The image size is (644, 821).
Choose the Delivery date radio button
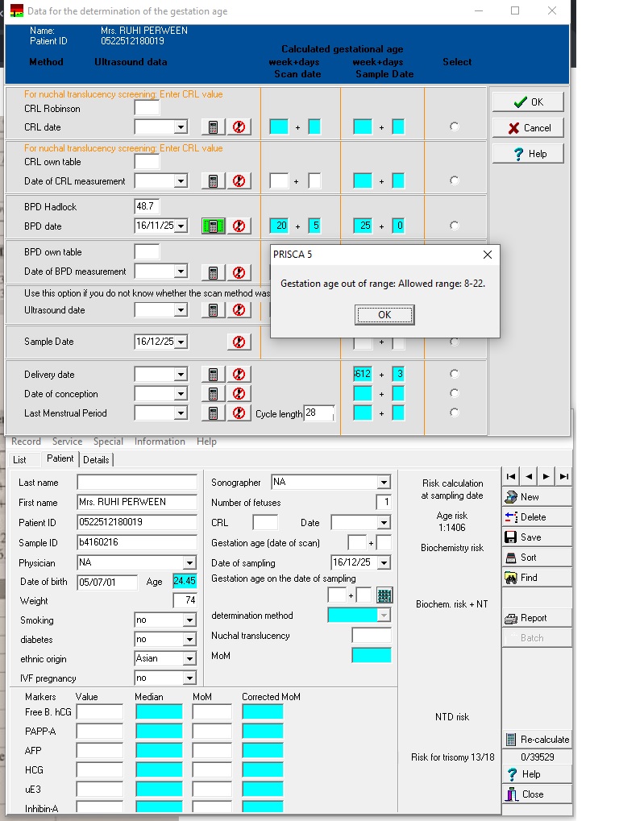click(x=455, y=374)
